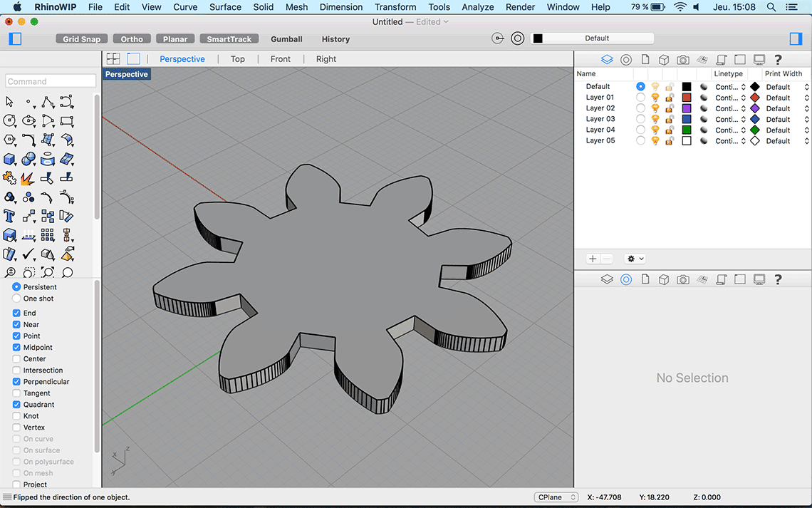
Task: Open Linetype dropdown for Default layer
Action: click(x=730, y=87)
